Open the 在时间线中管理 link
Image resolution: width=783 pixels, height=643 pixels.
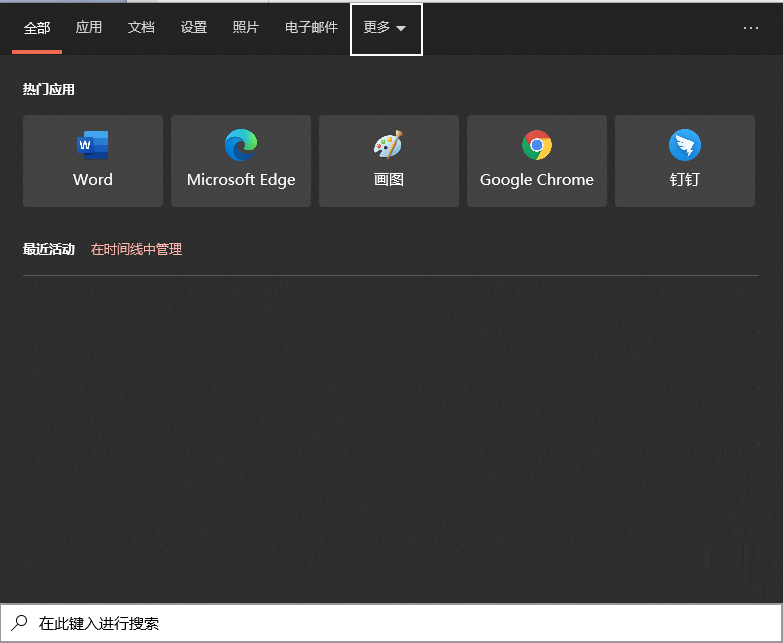click(136, 249)
